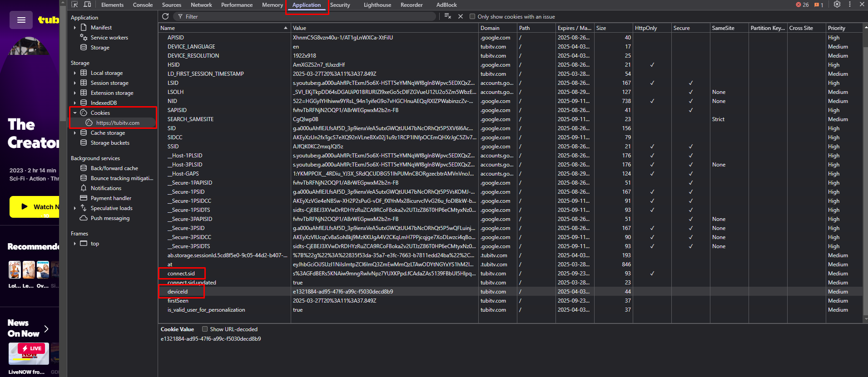Select the DEVICE_LANGUAGE cookie row
The image size is (868, 377).
510,47
